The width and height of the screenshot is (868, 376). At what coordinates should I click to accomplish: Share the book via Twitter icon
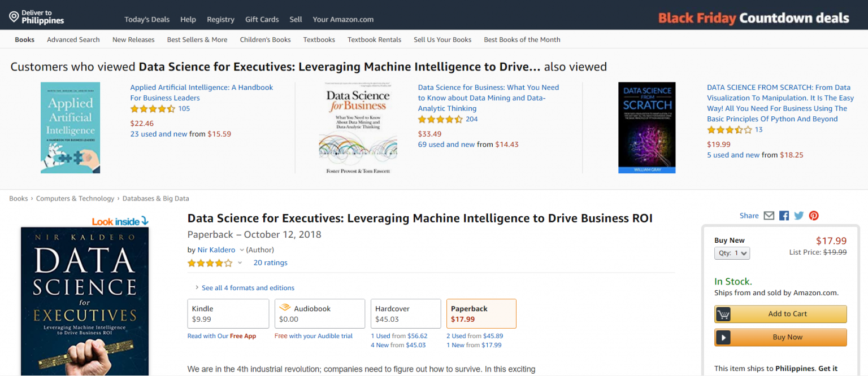tap(798, 216)
